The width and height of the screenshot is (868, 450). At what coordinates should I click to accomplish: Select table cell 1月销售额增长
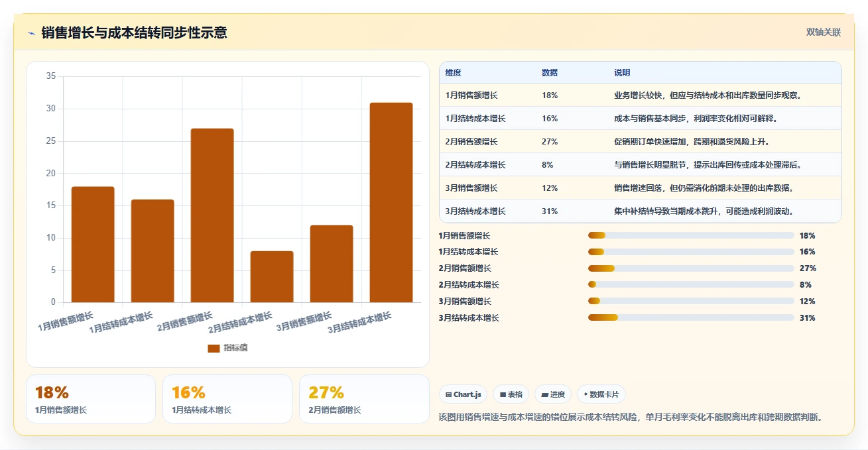pyautogui.click(x=471, y=95)
